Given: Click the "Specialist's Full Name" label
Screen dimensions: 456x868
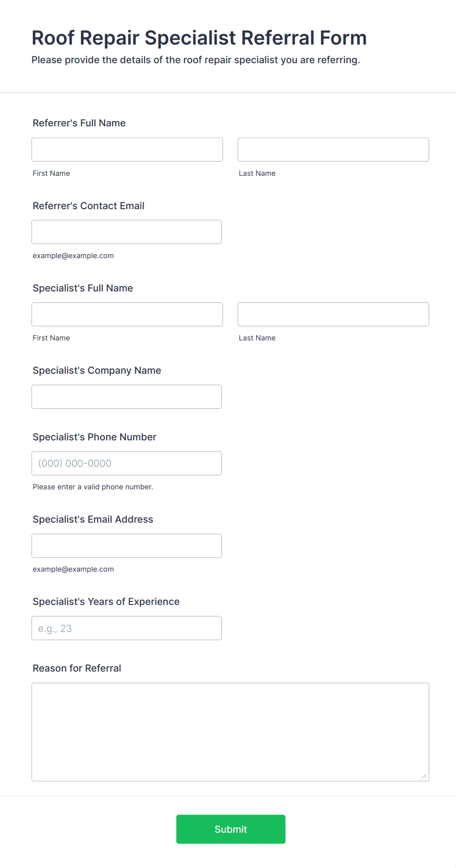Looking at the screenshot, I should pyautogui.click(x=82, y=288).
